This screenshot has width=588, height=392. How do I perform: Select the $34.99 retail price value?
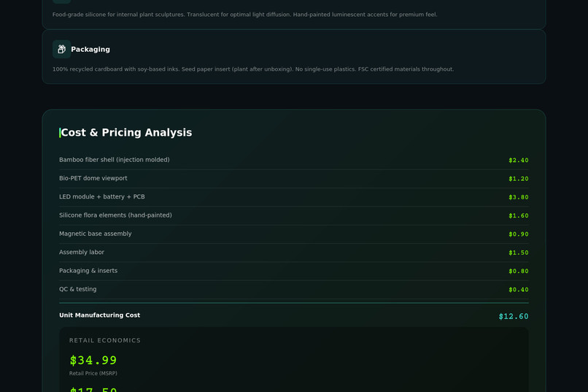pyautogui.click(x=93, y=360)
